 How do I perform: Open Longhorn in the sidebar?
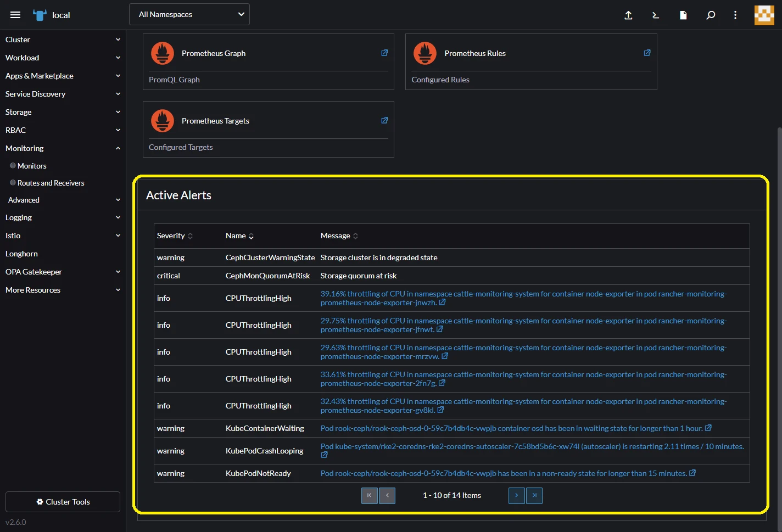click(x=22, y=254)
